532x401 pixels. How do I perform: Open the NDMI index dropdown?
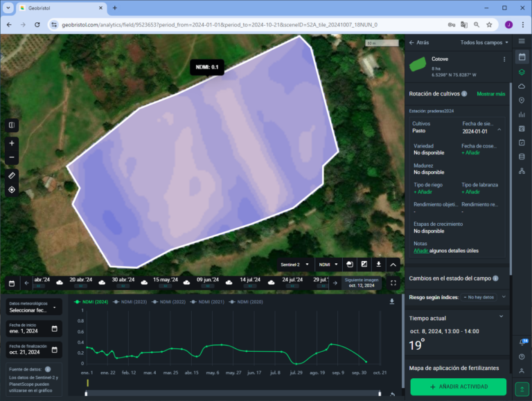(x=328, y=264)
